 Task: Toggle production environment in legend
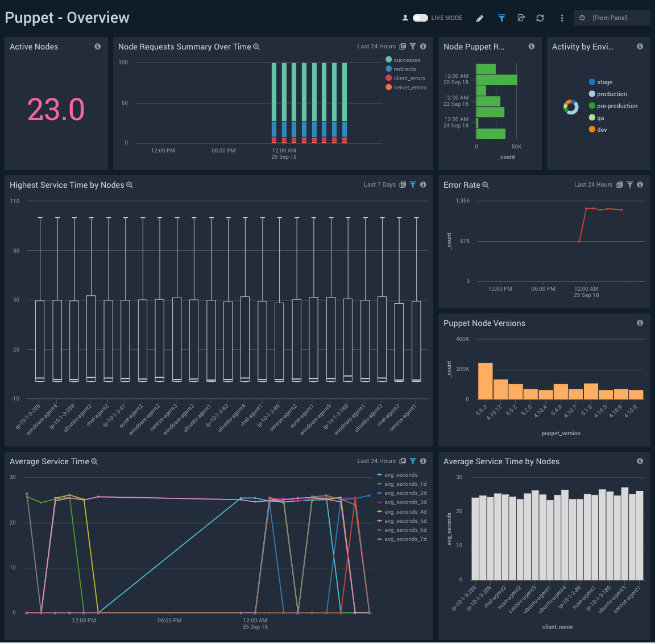611,94
